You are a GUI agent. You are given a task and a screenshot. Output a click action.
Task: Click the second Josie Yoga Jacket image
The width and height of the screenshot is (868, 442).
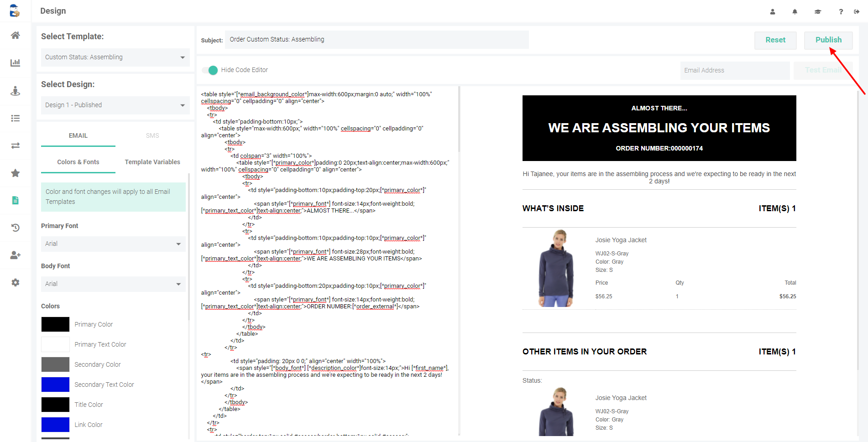(556, 411)
